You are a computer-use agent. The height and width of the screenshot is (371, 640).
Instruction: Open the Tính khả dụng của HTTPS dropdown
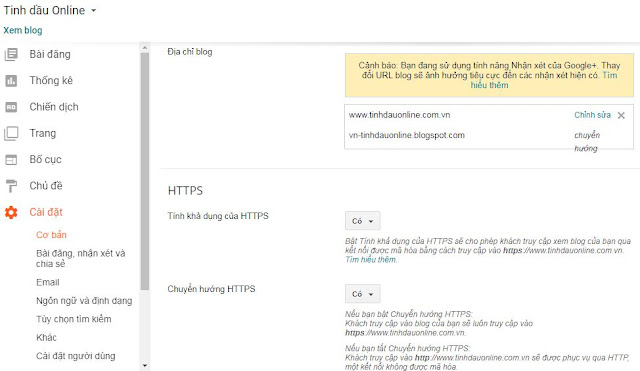tap(362, 221)
